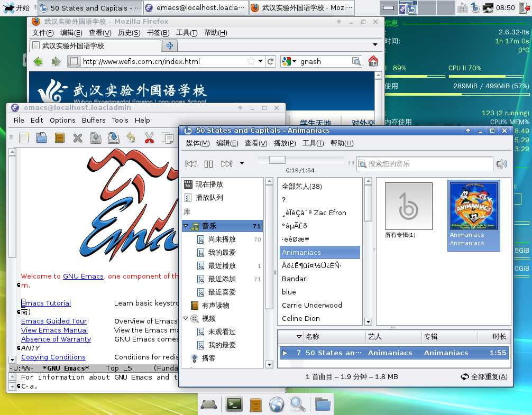
Task: Select 我的最爱 playlist under 音乐
Action: click(x=222, y=253)
